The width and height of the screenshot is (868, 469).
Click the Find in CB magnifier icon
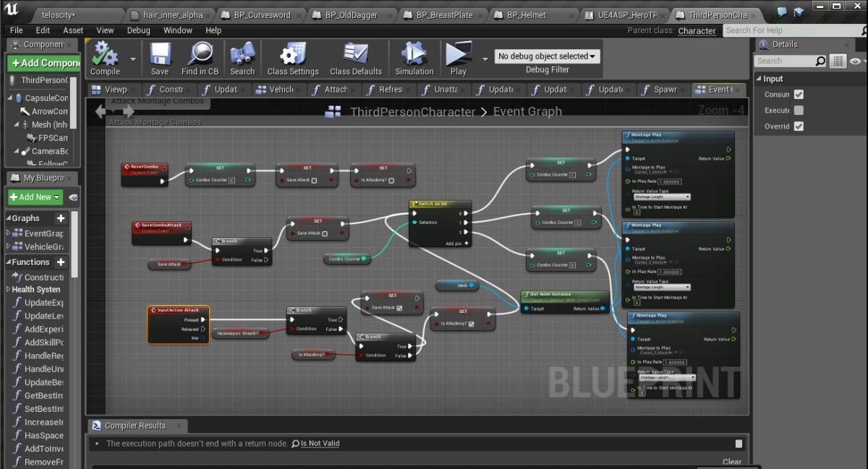pyautogui.click(x=200, y=53)
